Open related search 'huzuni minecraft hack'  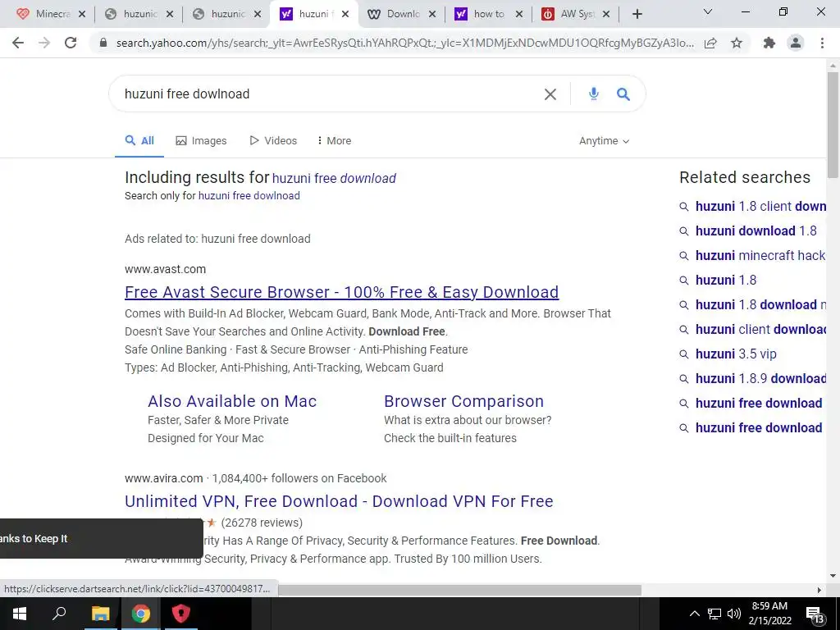coord(760,256)
